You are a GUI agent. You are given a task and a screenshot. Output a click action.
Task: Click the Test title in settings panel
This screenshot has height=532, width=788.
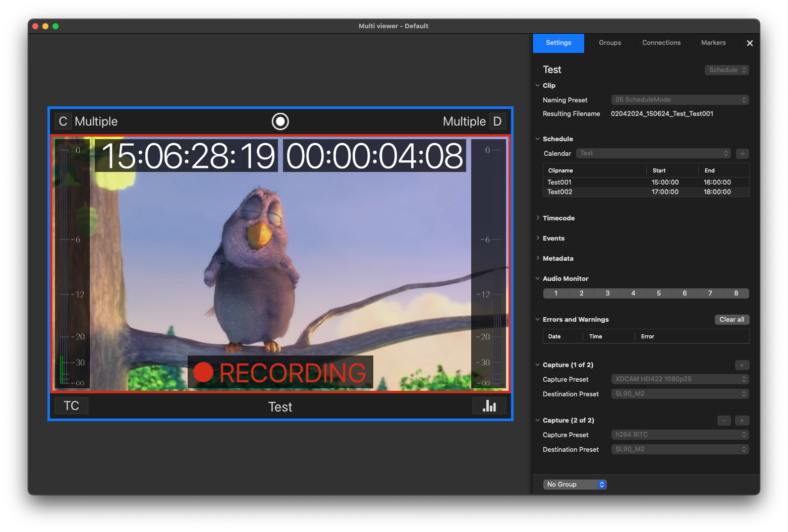(552, 70)
